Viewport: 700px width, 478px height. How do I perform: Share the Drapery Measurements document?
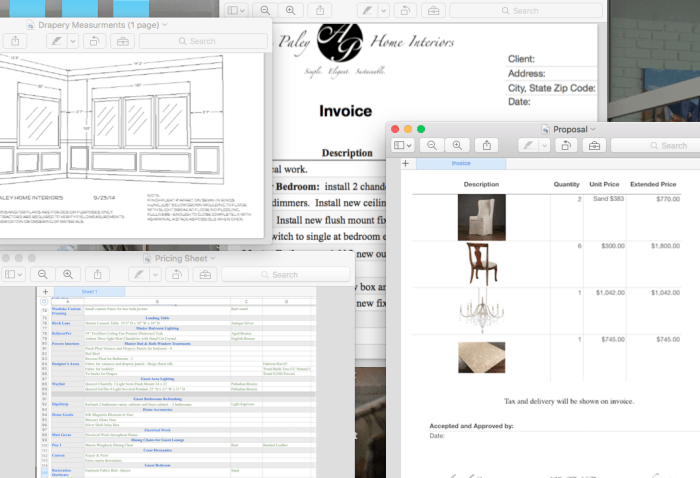(x=17, y=41)
